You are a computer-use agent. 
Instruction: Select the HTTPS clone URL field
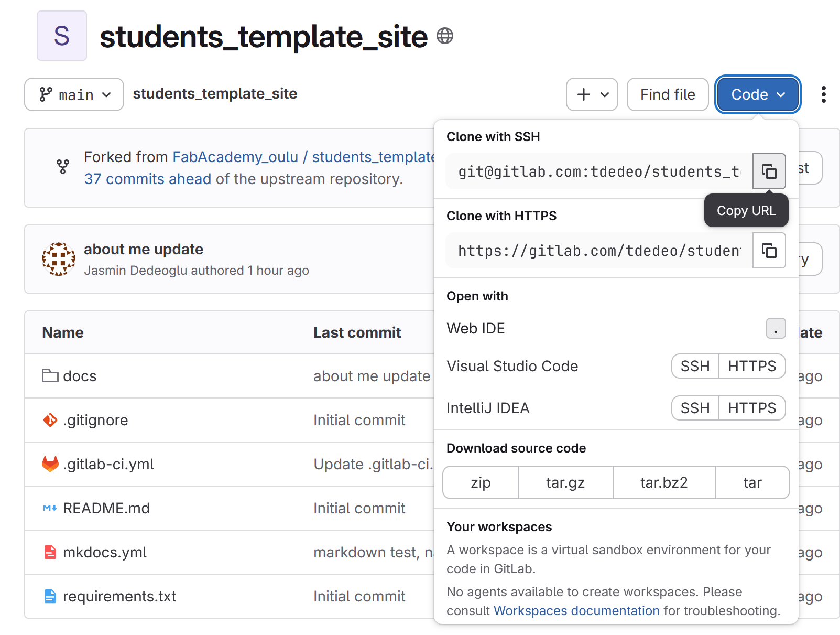coord(598,251)
